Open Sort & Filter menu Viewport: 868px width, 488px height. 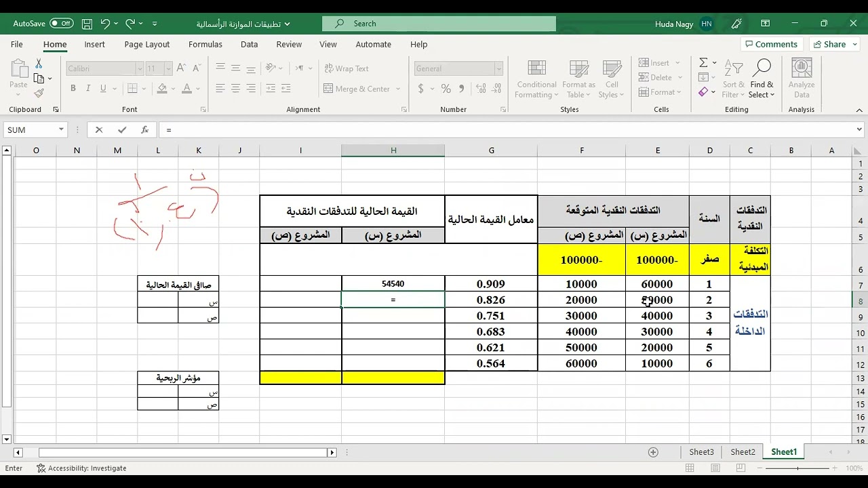tap(733, 79)
